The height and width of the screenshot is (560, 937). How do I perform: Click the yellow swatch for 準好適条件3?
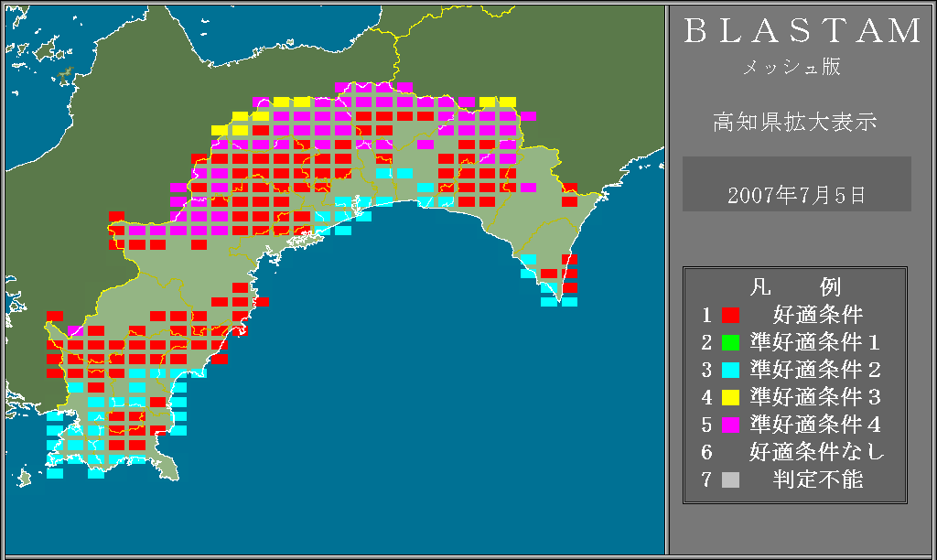pos(730,397)
